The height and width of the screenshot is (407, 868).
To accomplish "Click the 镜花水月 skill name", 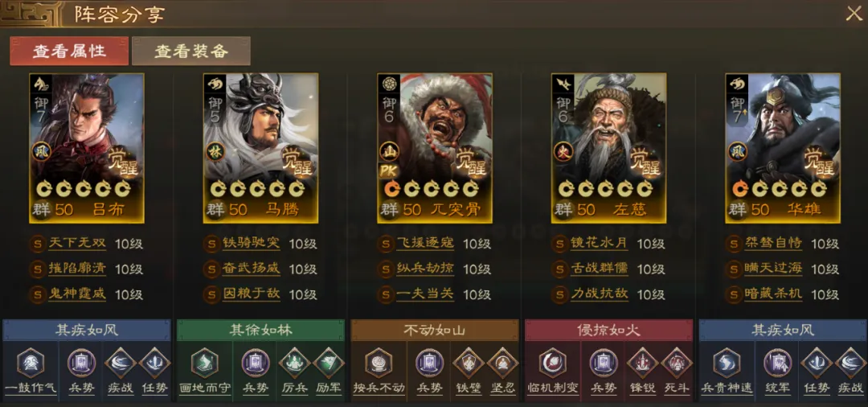I will point(600,244).
